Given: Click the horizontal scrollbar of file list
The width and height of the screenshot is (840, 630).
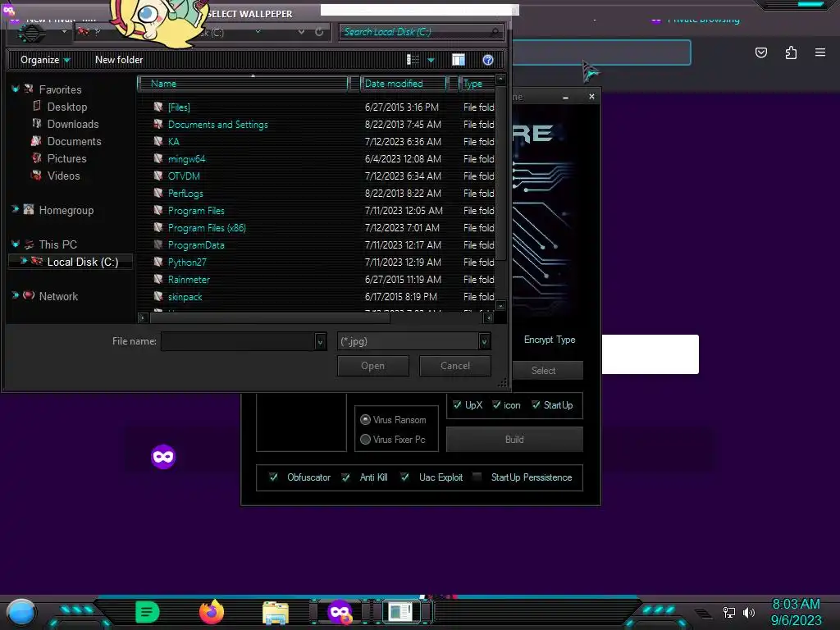Looking at the screenshot, I should click(x=270, y=317).
